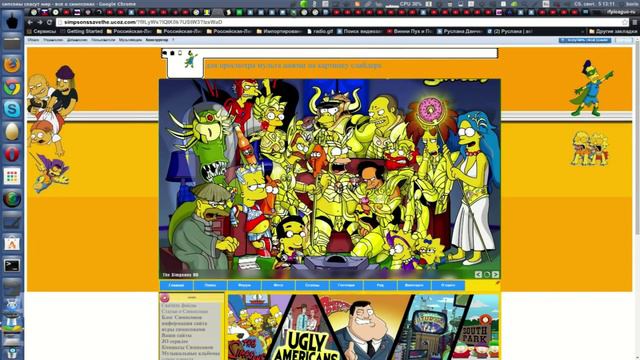The height and width of the screenshot is (360, 640).
Task: Open the Фото navigation tab
Action: click(x=278, y=285)
